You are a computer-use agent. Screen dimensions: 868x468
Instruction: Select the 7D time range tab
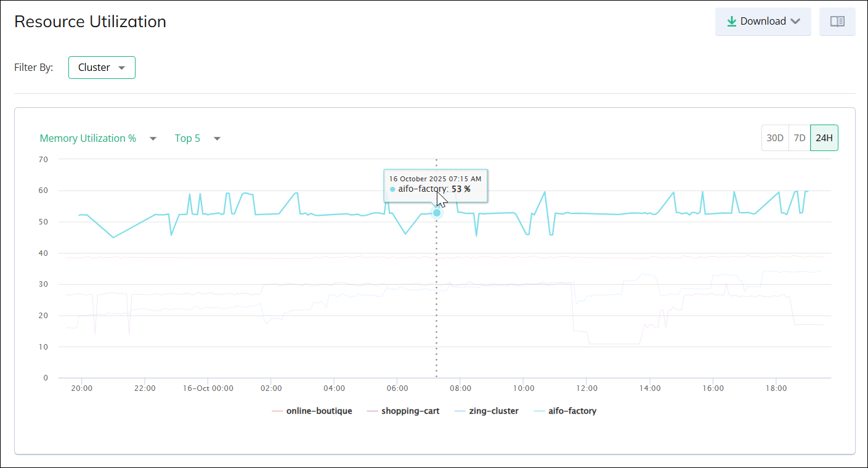tap(799, 138)
